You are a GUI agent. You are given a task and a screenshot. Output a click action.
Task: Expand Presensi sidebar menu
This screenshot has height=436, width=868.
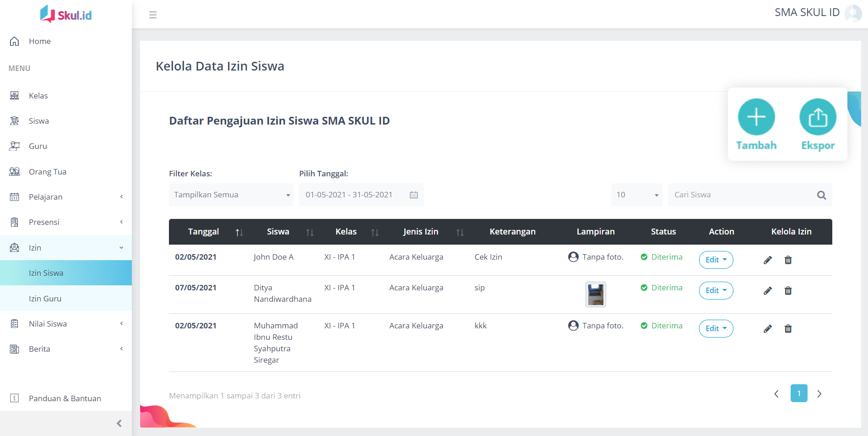66,222
